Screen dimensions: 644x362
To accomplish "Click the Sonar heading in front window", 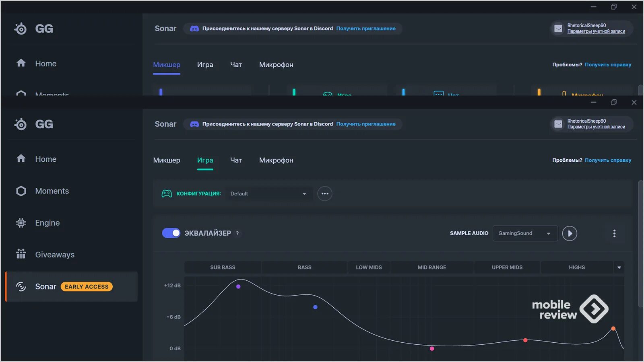I will 165,124.
